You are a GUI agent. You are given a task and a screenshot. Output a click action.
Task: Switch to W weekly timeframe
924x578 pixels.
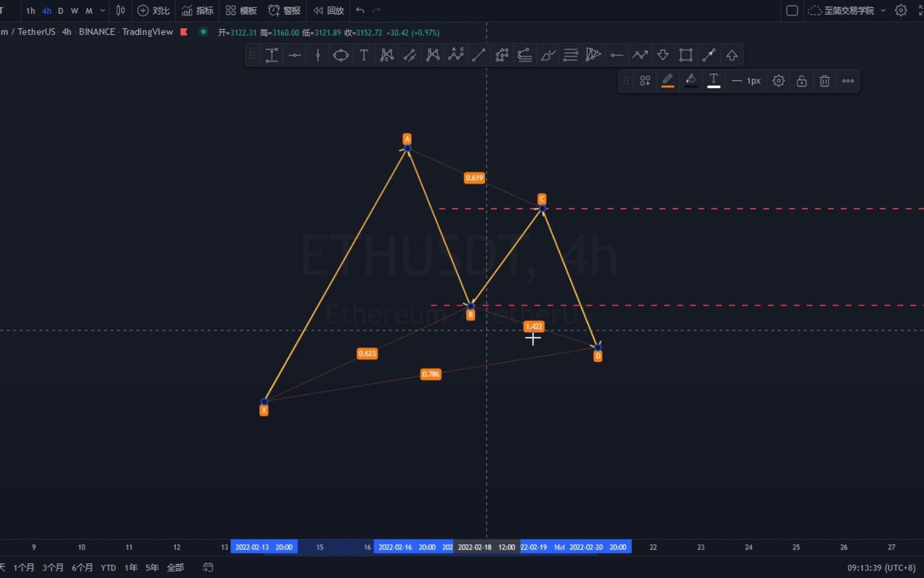point(74,11)
